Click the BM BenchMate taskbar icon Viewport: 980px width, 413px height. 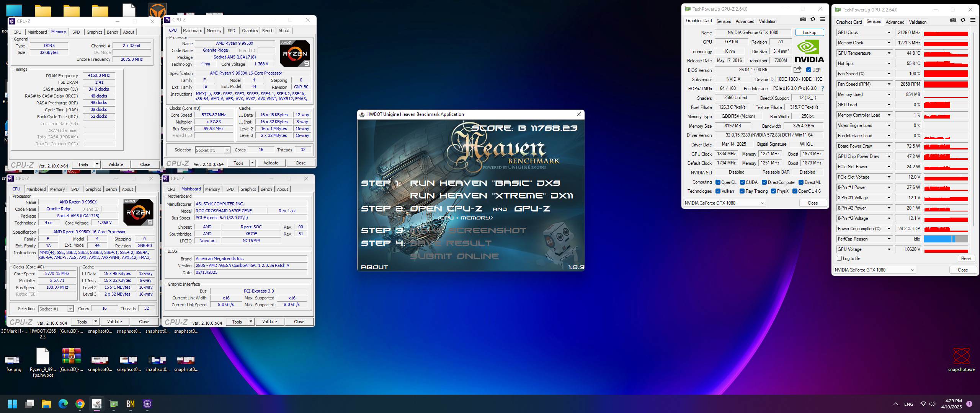131,404
